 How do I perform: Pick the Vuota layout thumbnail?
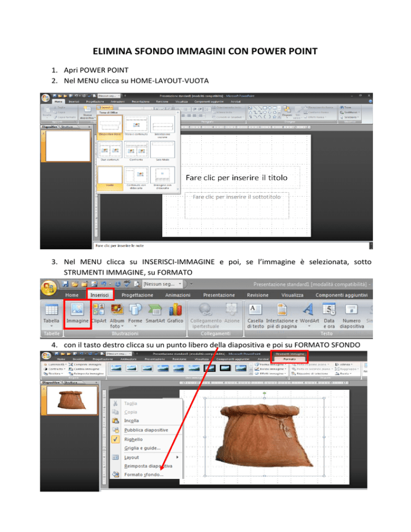(110, 178)
